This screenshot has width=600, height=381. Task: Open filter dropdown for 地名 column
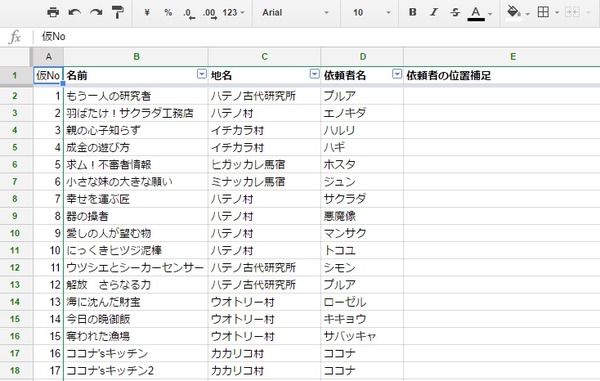pyautogui.click(x=315, y=74)
